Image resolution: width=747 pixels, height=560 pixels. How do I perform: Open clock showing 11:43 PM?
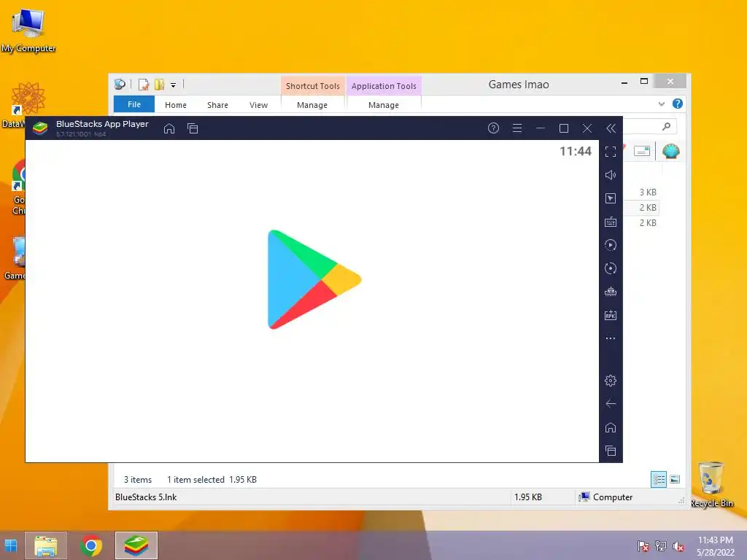pos(716,546)
